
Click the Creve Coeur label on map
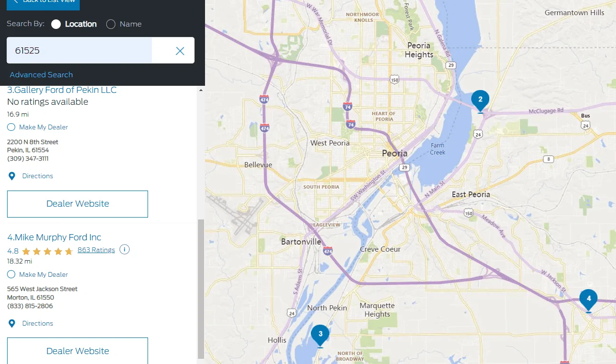pyautogui.click(x=380, y=249)
